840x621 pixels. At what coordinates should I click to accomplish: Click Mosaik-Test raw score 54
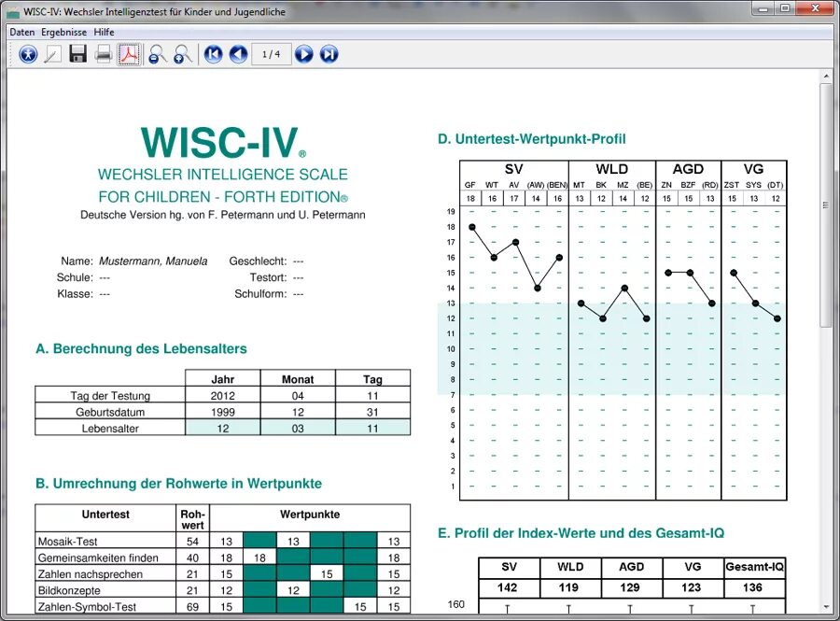(x=193, y=542)
